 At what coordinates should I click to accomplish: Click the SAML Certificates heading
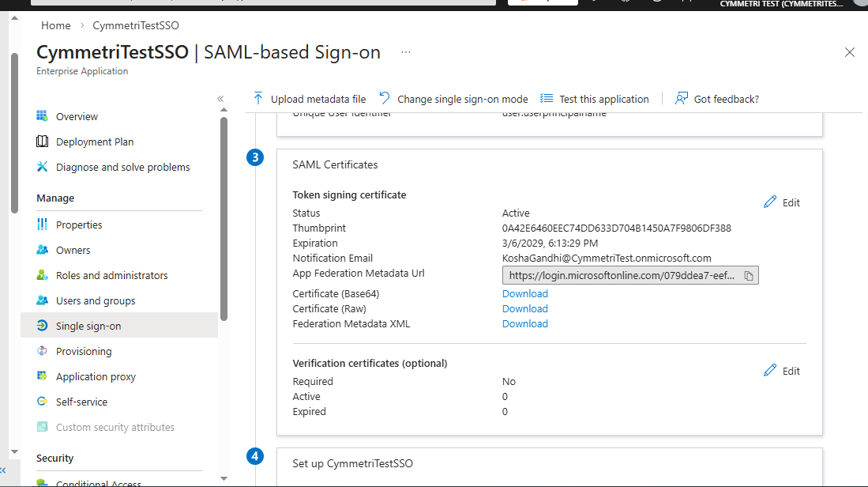coord(335,164)
